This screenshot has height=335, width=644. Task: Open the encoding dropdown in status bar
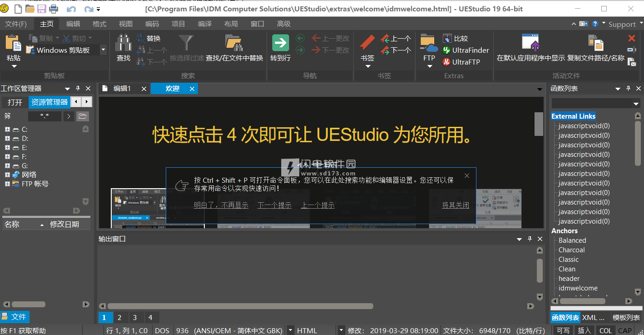coord(290,330)
